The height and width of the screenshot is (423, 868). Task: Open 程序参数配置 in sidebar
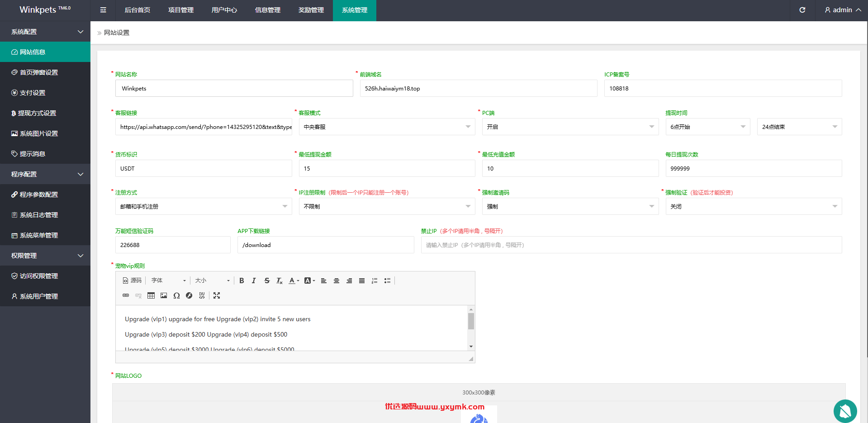point(45,195)
